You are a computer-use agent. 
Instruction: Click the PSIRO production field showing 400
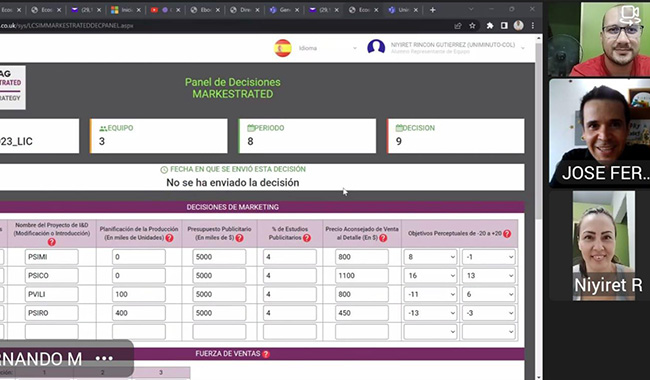(138, 313)
